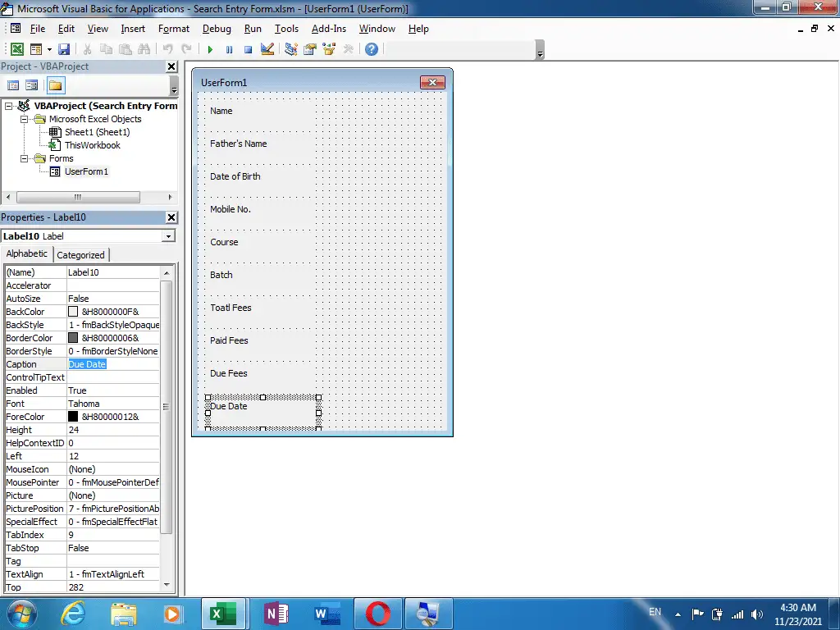Select Sheet1 (Sheet1) in project tree
The image size is (840, 630).
97,132
